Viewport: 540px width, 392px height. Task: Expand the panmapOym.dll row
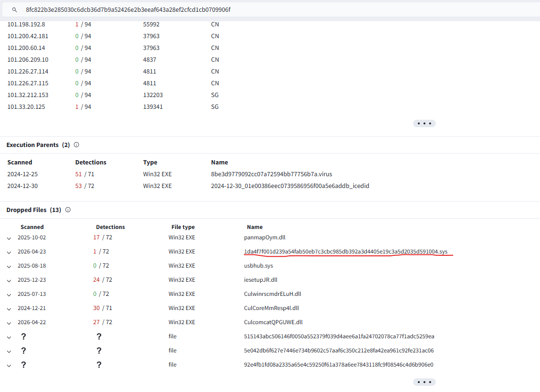click(x=9, y=238)
